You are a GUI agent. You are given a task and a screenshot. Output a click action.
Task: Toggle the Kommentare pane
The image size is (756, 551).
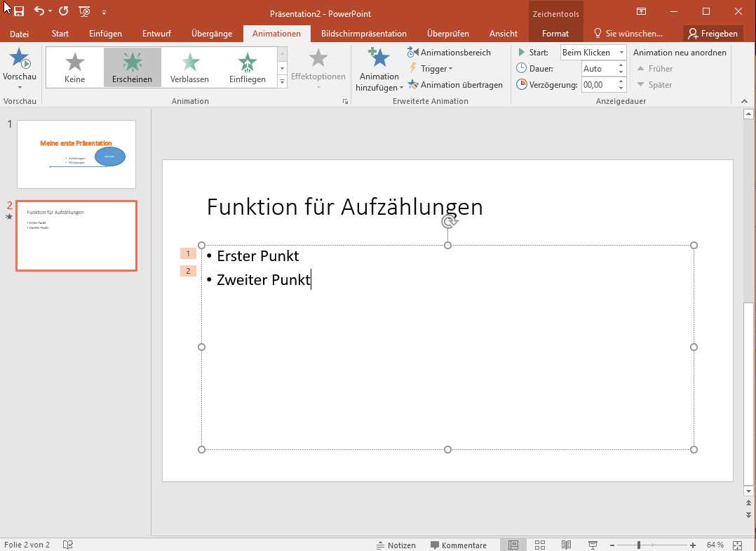[458, 545]
